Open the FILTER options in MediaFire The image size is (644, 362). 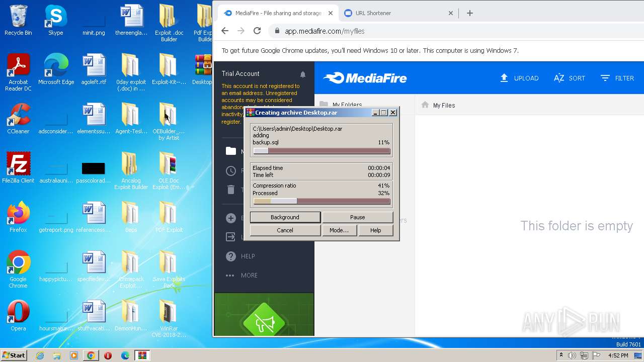[617, 78]
